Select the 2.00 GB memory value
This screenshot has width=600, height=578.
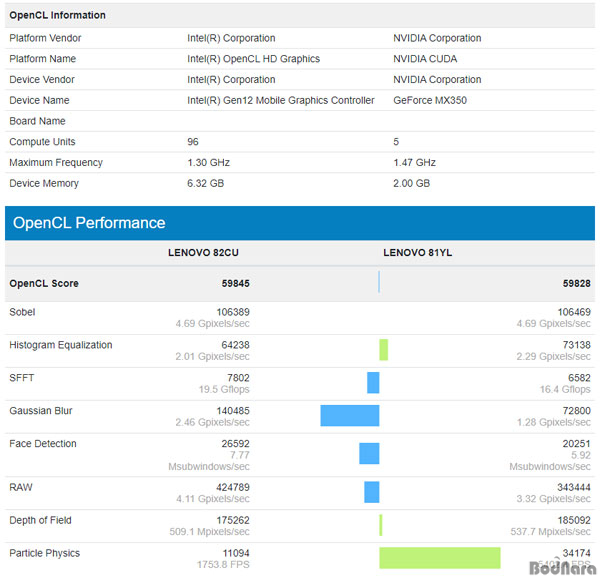[411, 183]
